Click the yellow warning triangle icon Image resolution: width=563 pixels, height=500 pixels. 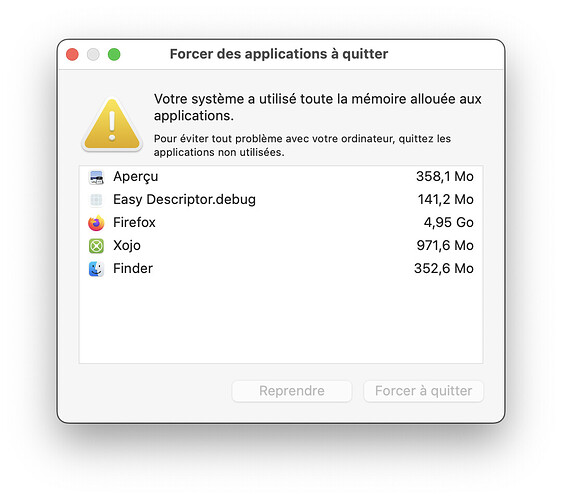coord(112,125)
